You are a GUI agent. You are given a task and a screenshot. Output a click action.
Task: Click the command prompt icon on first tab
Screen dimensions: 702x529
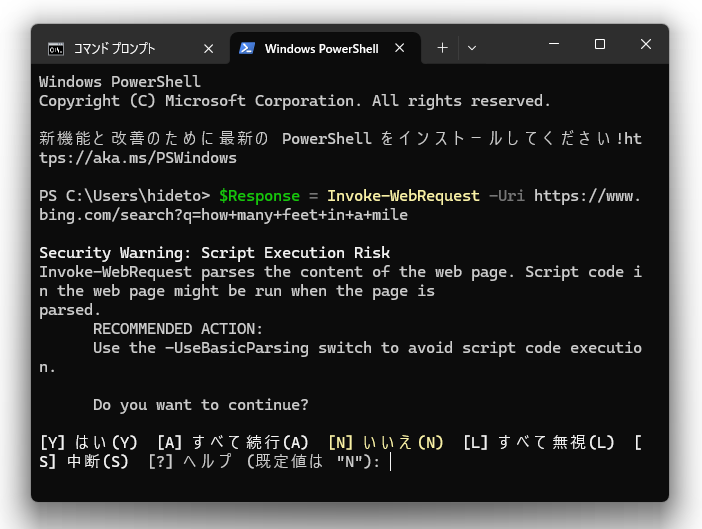click(x=56, y=49)
